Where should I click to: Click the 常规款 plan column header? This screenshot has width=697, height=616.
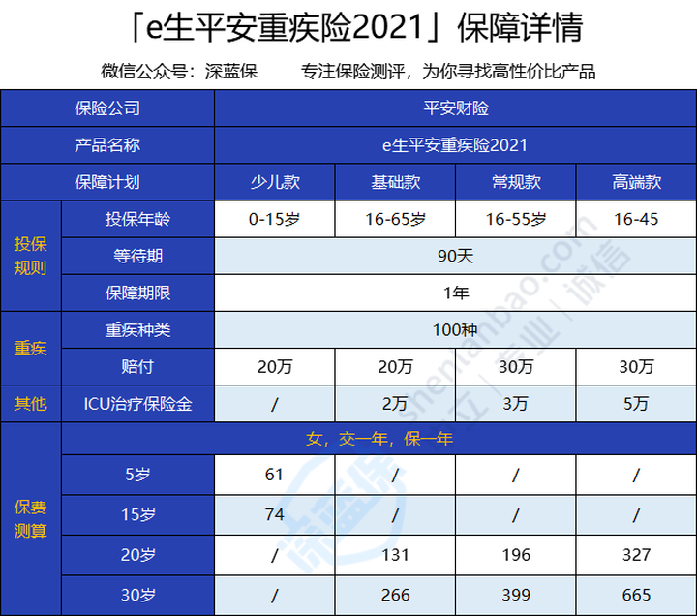click(x=516, y=182)
